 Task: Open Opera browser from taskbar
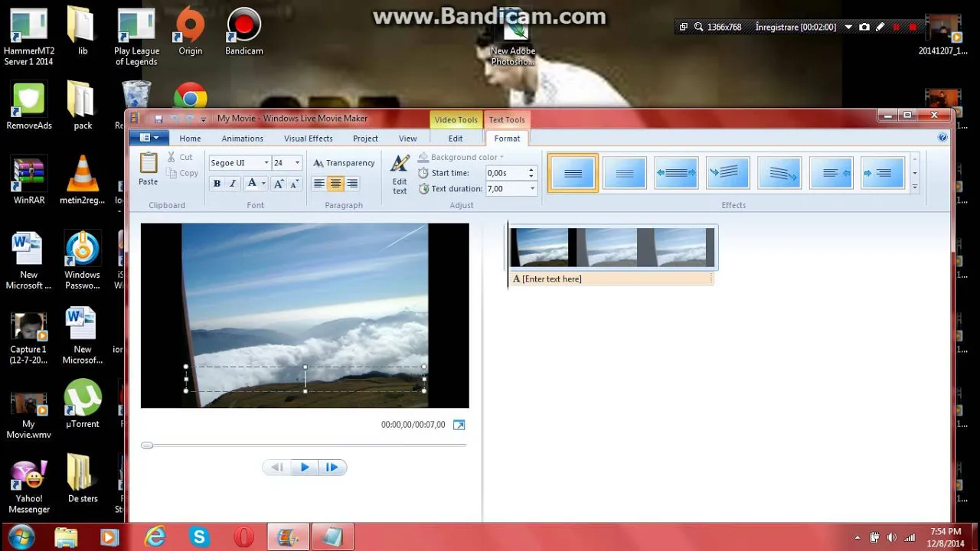(x=244, y=536)
